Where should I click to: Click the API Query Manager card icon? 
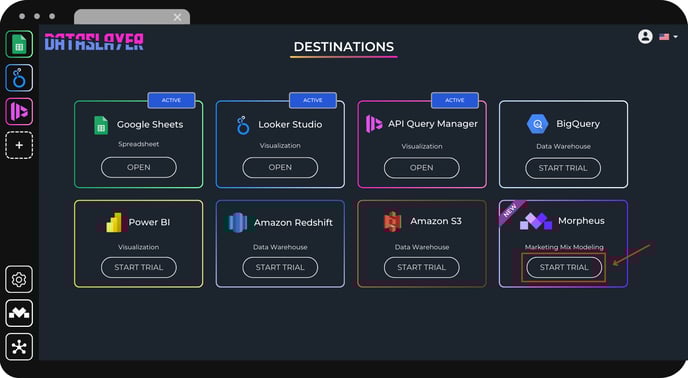coord(374,124)
